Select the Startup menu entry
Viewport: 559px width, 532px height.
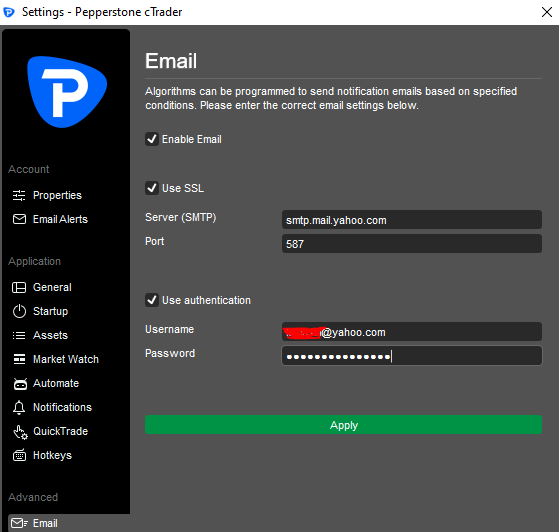(x=50, y=311)
